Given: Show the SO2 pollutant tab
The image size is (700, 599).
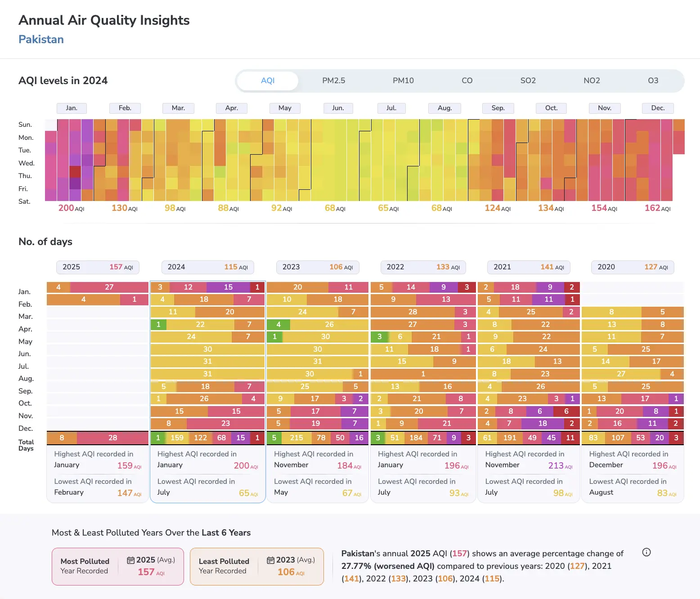Looking at the screenshot, I should [x=528, y=80].
